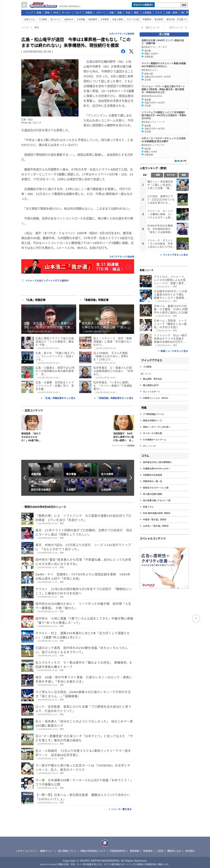Switch ranking to おすすめ tab

coord(171,175)
